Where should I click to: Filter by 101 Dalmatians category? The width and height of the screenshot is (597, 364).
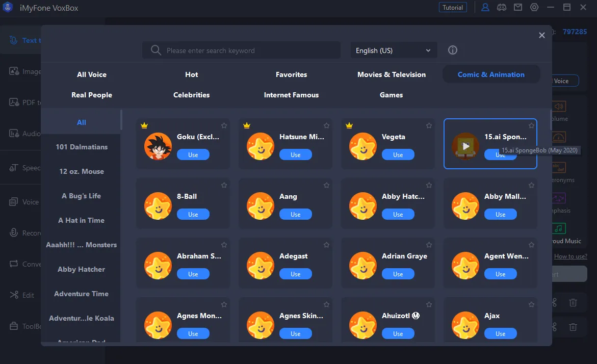(x=82, y=147)
